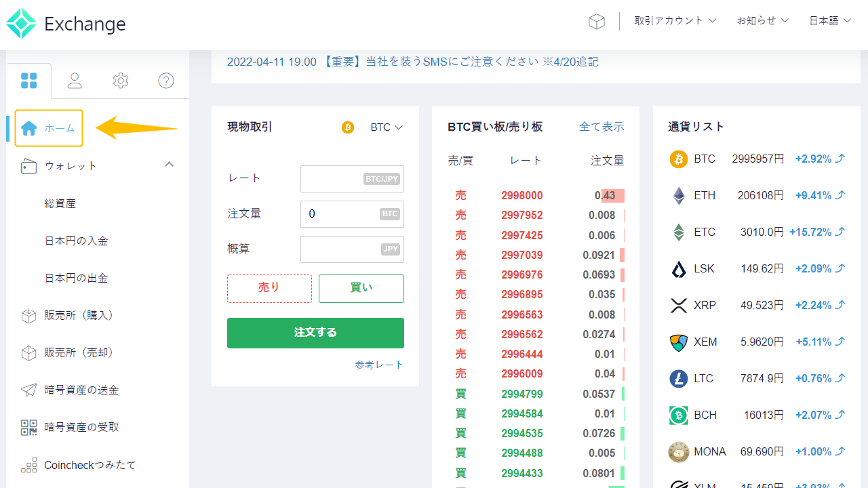
Task: Open 暗号資産の送金 page
Action: (81, 390)
